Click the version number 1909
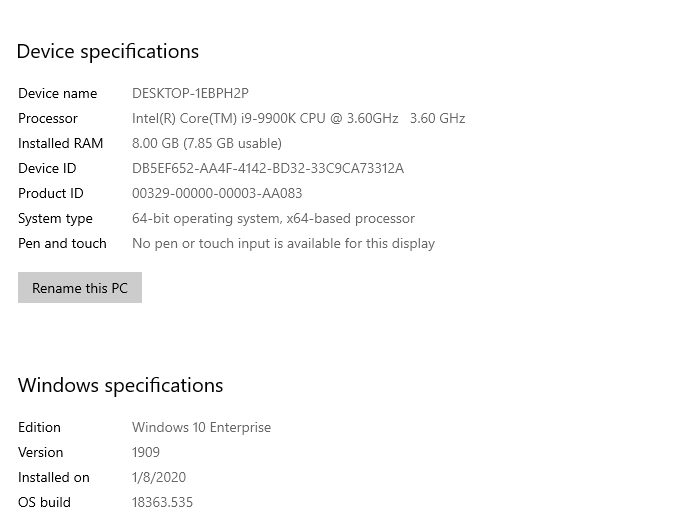Screen dimensions: 697x522 tap(146, 453)
